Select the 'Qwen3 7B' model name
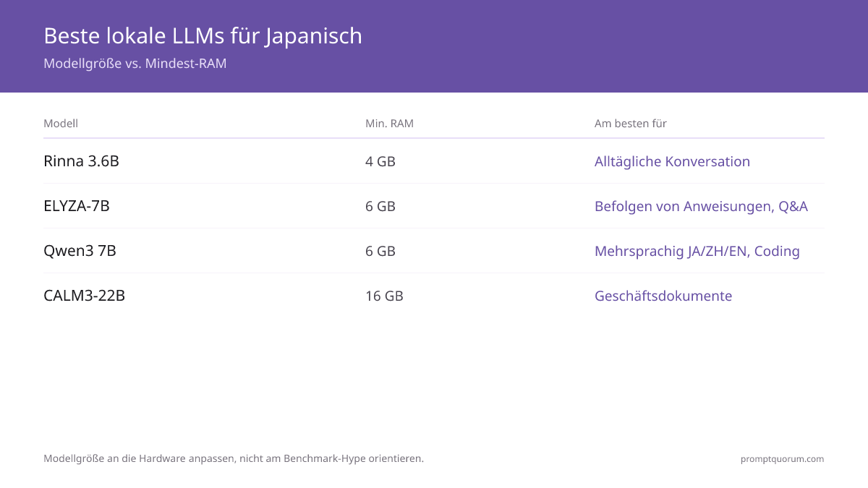868x488 pixels. [x=80, y=251]
